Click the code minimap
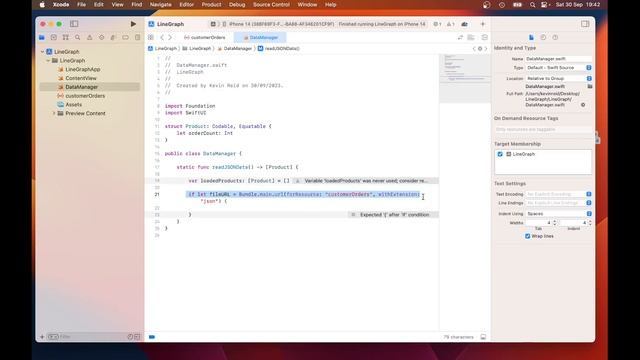 [465, 78]
